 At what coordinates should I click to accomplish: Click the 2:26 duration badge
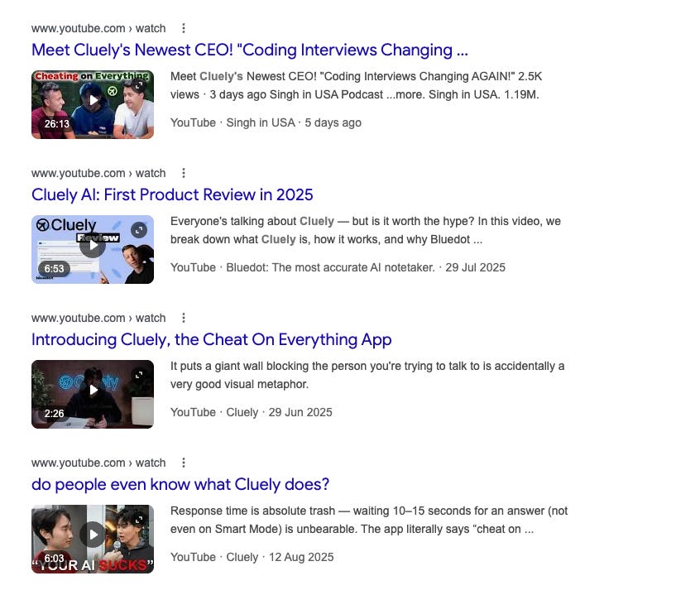(54, 414)
